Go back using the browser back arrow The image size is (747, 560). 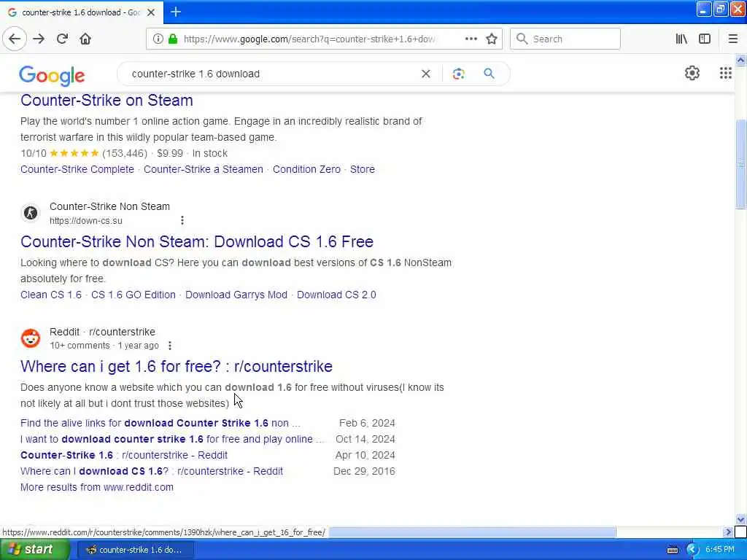pos(15,39)
